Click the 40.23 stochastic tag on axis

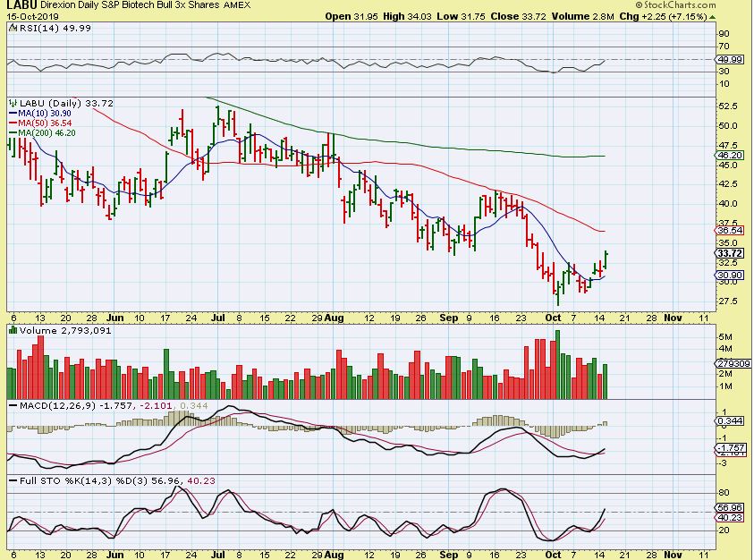pyautogui.click(x=730, y=518)
